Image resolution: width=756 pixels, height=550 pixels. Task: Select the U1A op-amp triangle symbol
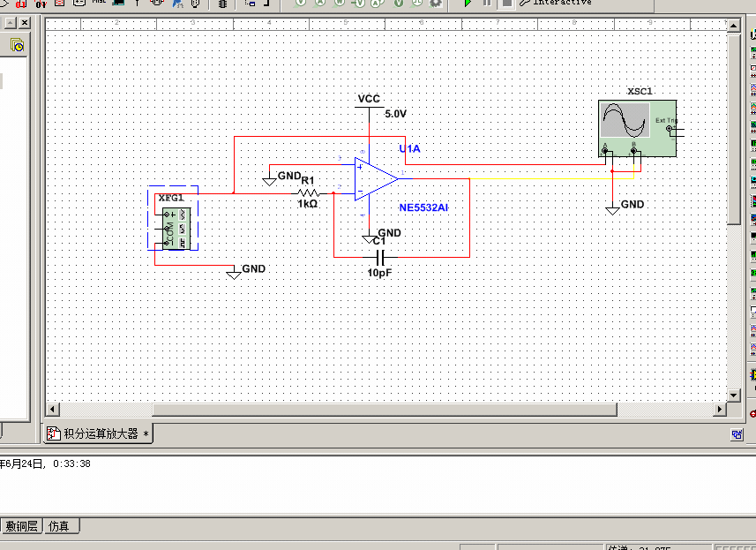tap(376, 178)
